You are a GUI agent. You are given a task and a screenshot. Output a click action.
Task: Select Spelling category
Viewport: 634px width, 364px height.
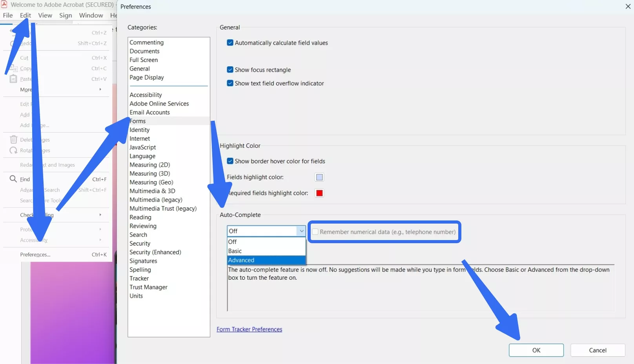tap(140, 270)
